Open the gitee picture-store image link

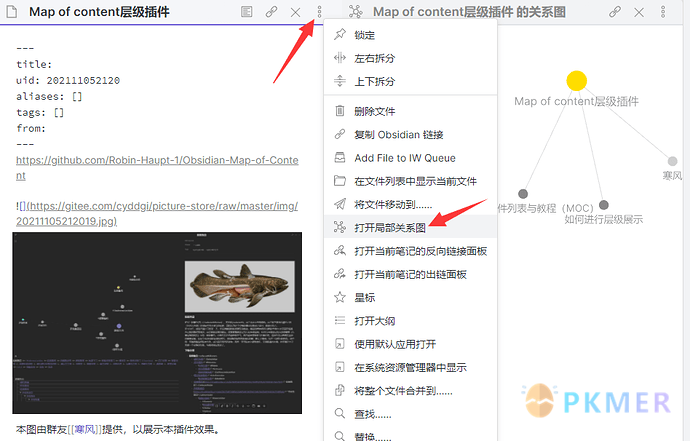point(157,213)
